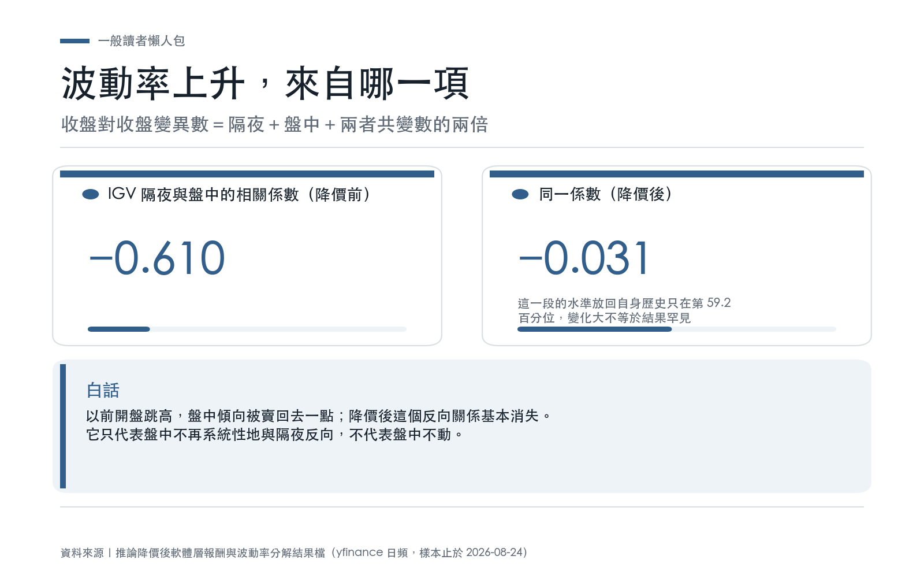Click the label 一般讀者懶人包
The height and width of the screenshot is (578, 924).
coord(141,41)
